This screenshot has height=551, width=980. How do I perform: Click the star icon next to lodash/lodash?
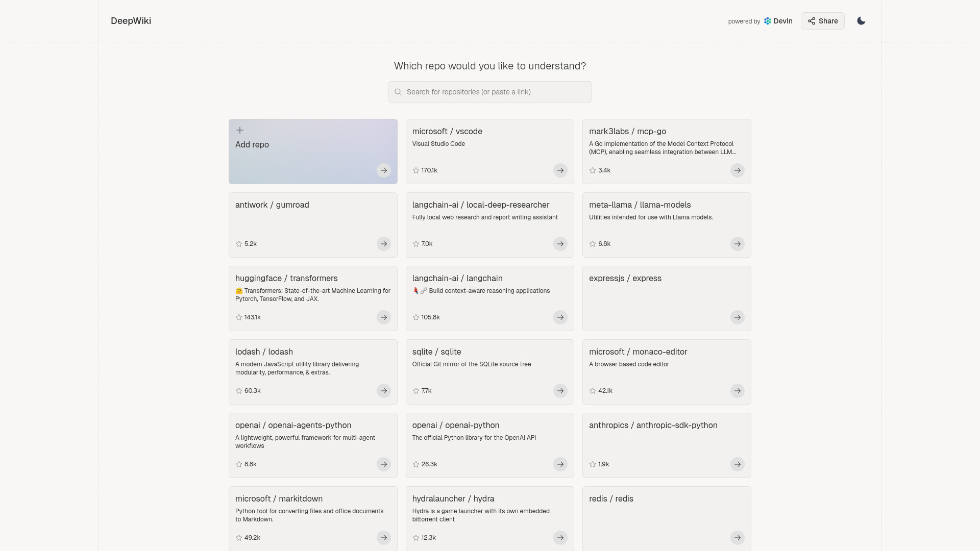238,391
